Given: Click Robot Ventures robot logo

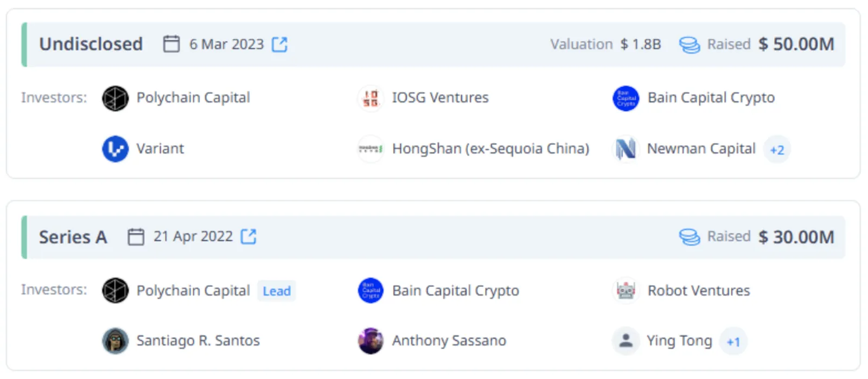Looking at the screenshot, I should [626, 291].
